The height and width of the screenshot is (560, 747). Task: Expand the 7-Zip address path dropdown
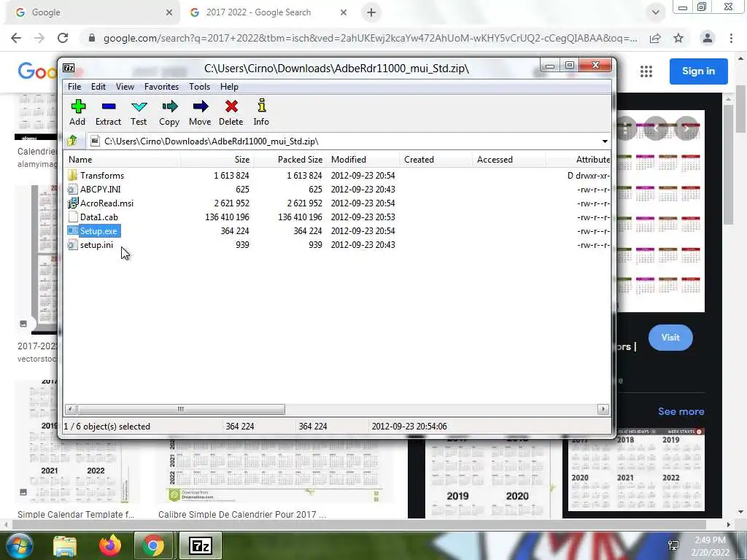pos(605,141)
